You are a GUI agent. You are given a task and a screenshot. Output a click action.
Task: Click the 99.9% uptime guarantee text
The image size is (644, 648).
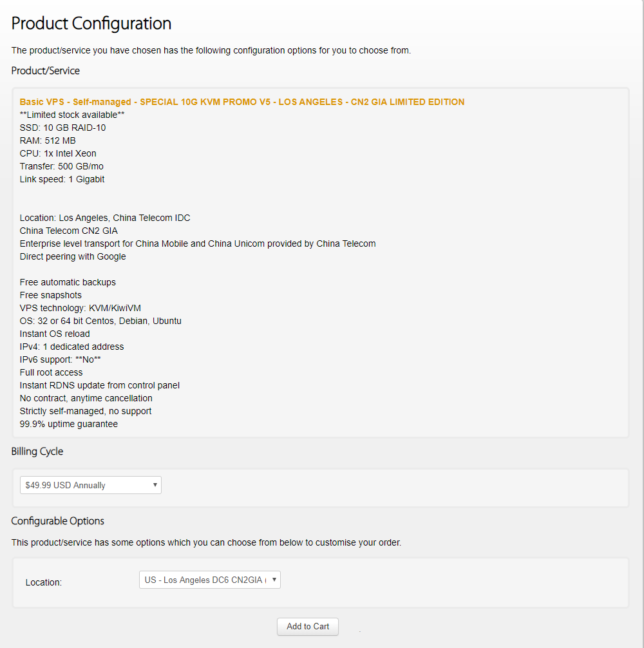click(x=69, y=424)
